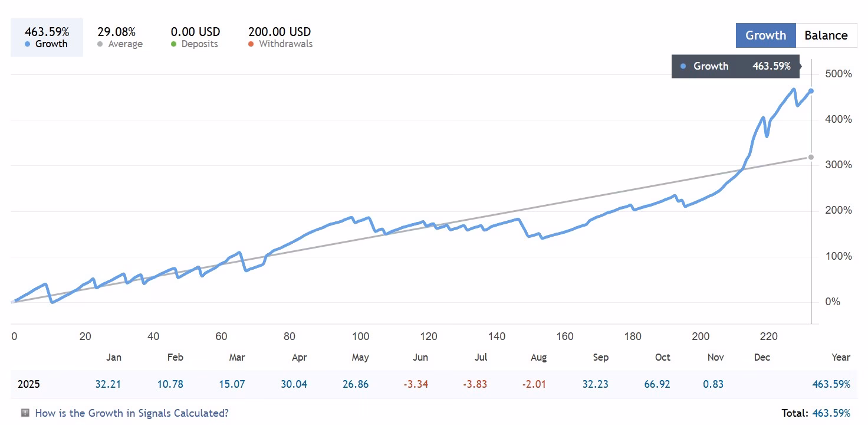The width and height of the screenshot is (868, 425).
Task: Toggle the 0.00 USD Deposits legend
Action: (x=195, y=37)
